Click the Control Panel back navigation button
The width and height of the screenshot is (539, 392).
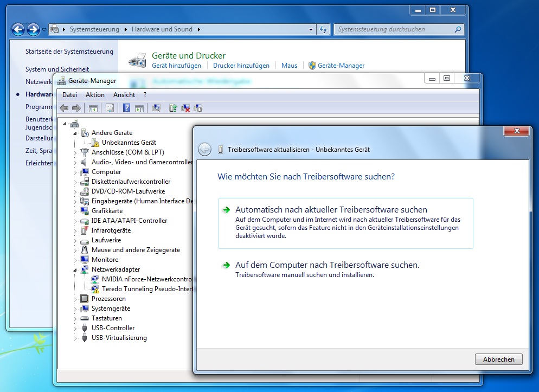(18, 29)
